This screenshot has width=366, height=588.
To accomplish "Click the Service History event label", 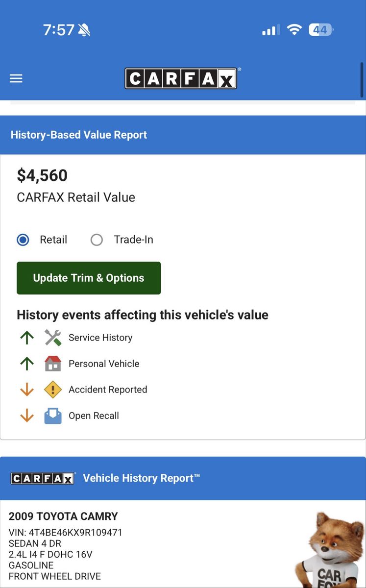I will click(x=100, y=338).
